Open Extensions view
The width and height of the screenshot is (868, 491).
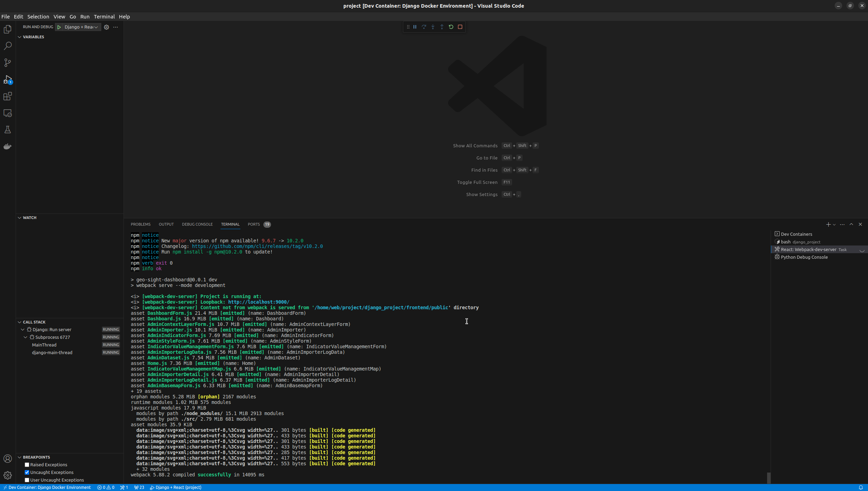(8, 96)
